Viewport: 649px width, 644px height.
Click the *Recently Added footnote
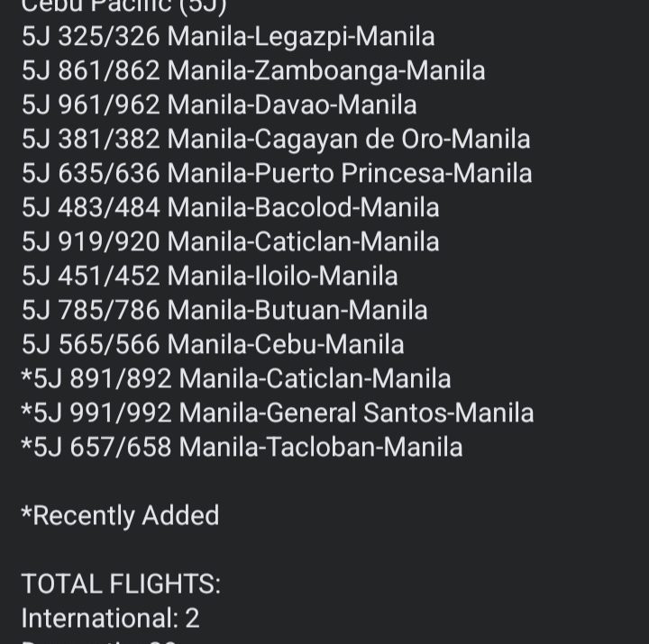[x=120, y=516]
